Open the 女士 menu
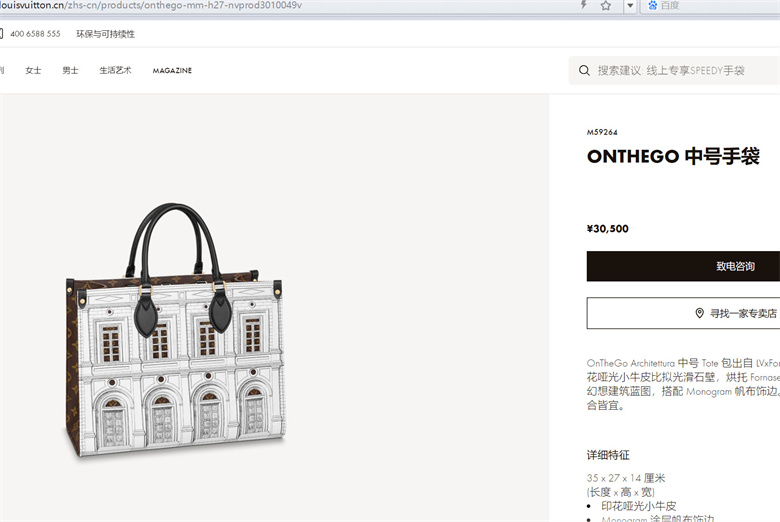This screenshot has width=780, height=522. click(33, 70)
